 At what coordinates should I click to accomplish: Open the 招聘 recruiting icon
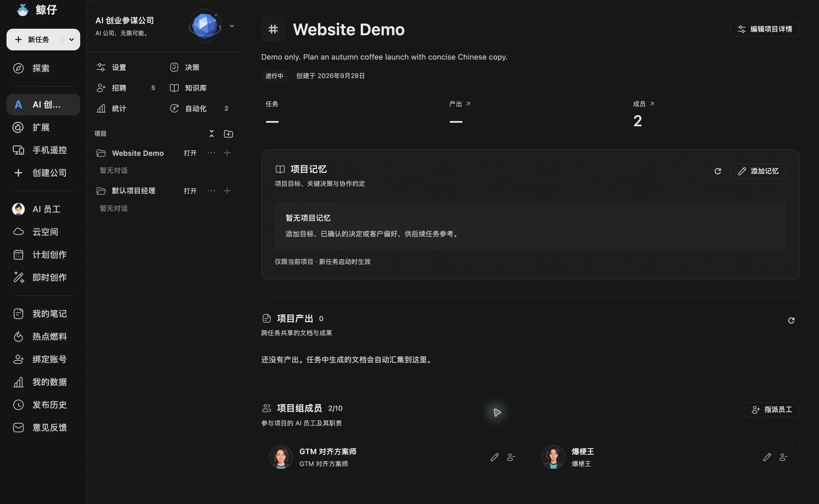101,88
